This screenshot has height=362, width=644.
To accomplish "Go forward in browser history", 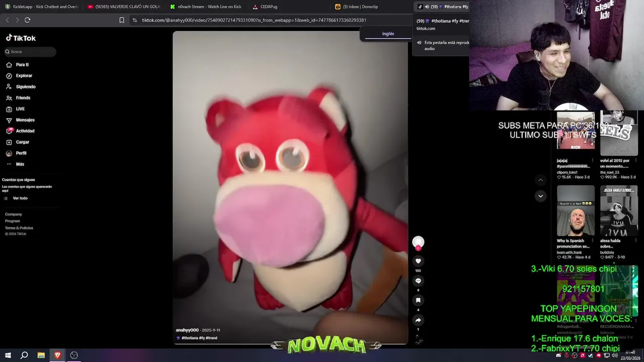I will [17, 20].
